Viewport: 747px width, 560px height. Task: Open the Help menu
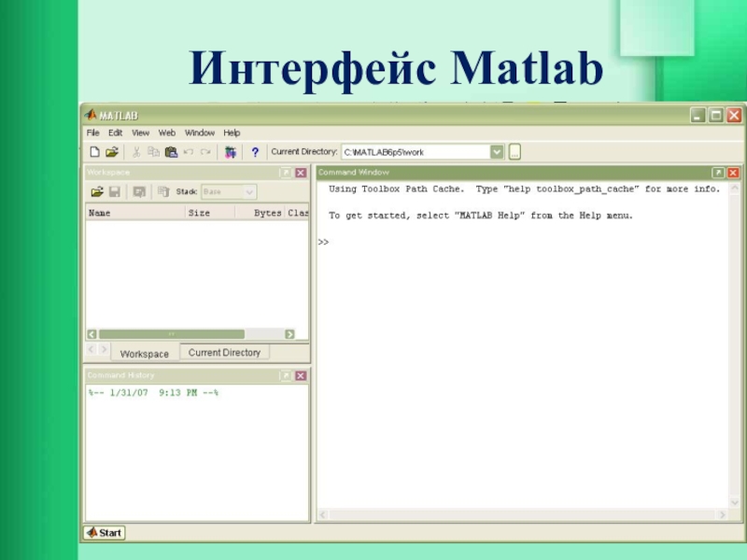pyautogui.click(x=232, y=133)
